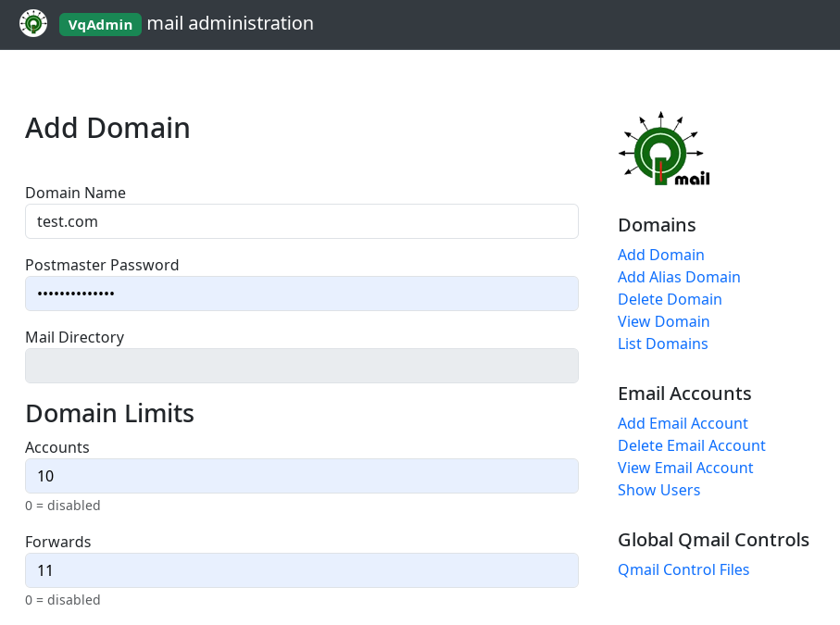Open the List Domains link

click(663, 344)
